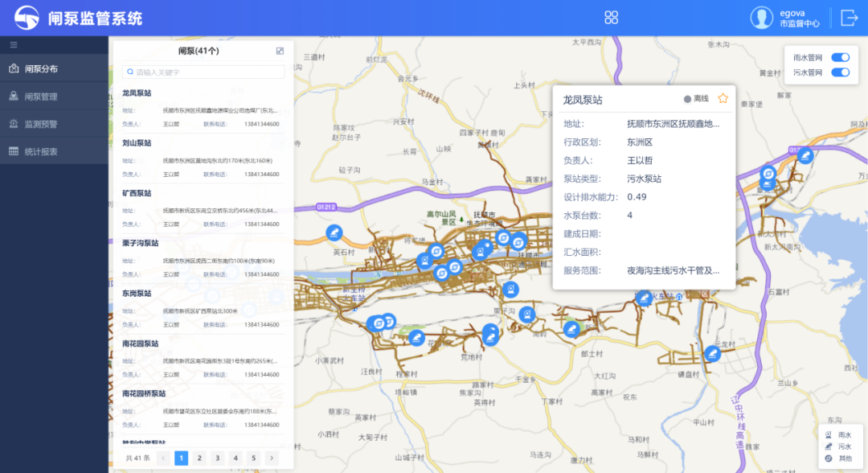The height and width of the screenshot is (473, 868).
Task: Collapse sidebar with hamburger icon
Action: click(x=14, y=45)
